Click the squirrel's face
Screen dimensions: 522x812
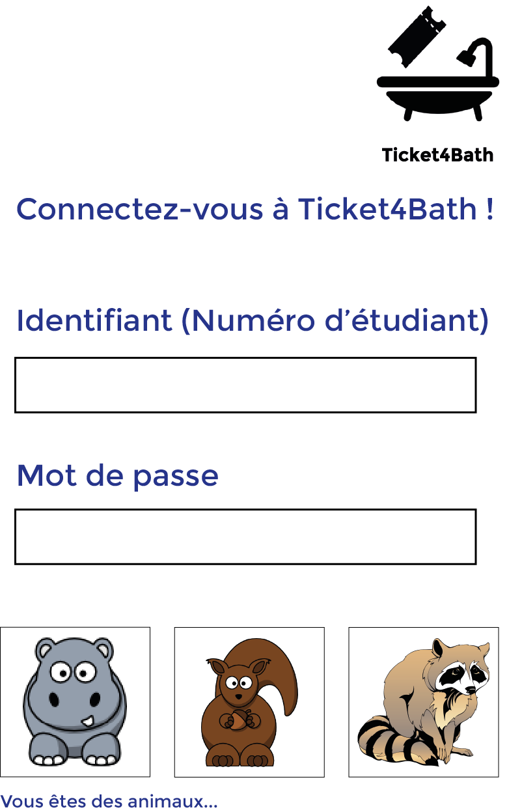238,685
